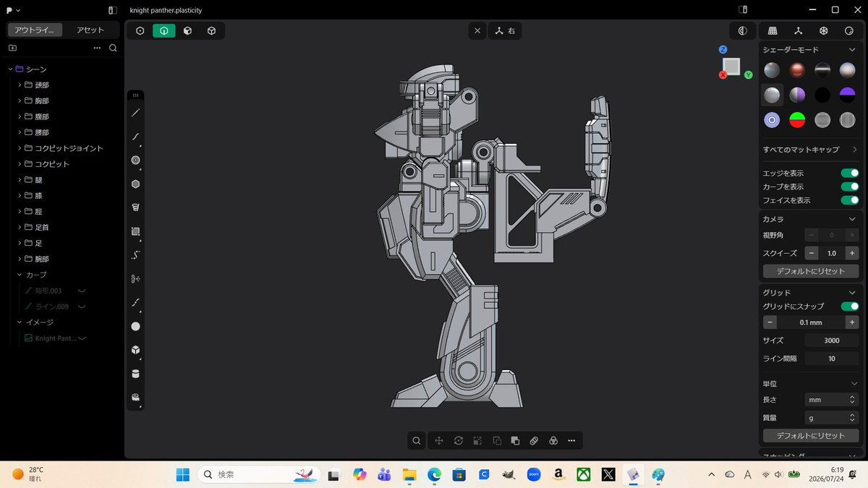Select the box cube tool in left toolbar
Image resolution: width=868 pixels, height=488 pixels.
(x=135, y=350)
